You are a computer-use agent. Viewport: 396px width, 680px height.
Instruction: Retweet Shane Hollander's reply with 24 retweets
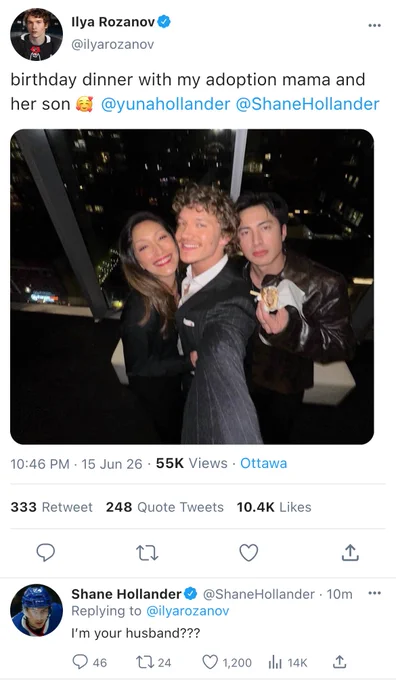[x=154, y=662]
